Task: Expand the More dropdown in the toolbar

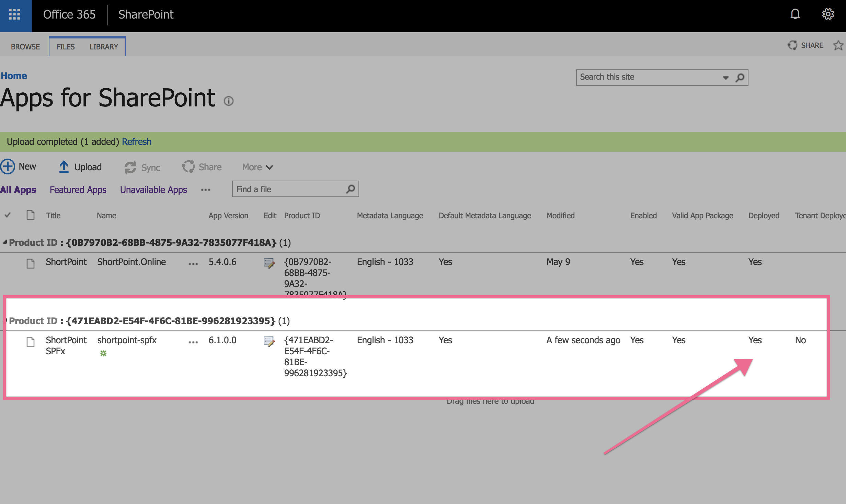Action: tap(258, 167)
